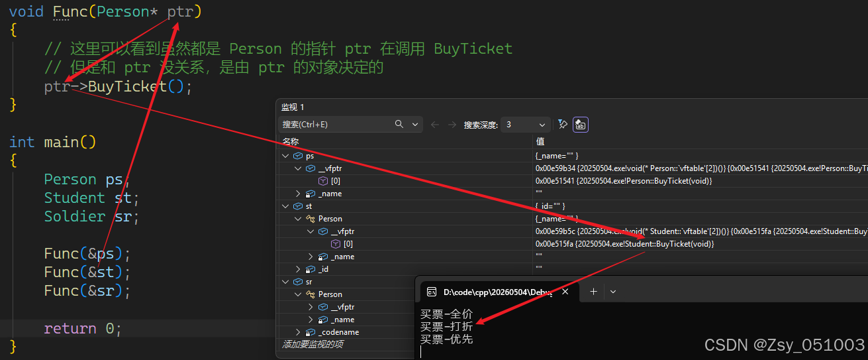Expand the _name node under ps
Image resolution: width=868 pixels, height=360 pixels.
click(x=298, y=194)
